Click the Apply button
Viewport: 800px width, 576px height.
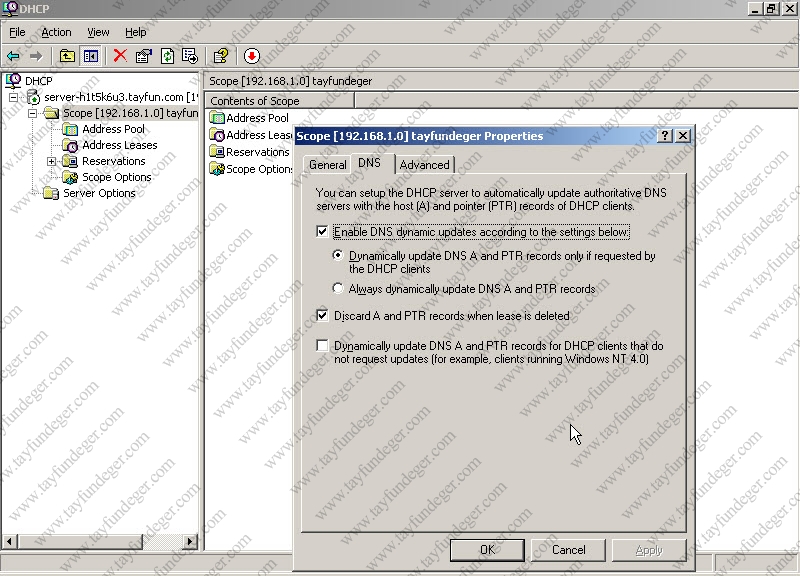[x=649, y=550]
